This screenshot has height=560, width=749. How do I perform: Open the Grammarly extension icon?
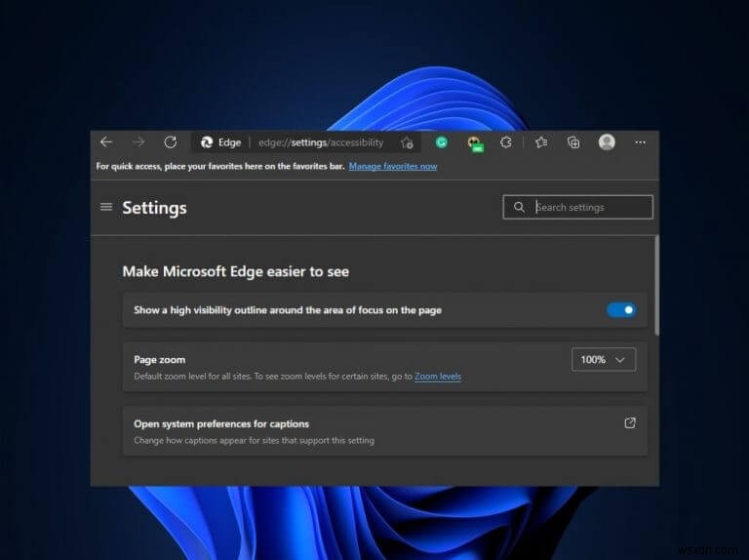[x=442, y=141]
